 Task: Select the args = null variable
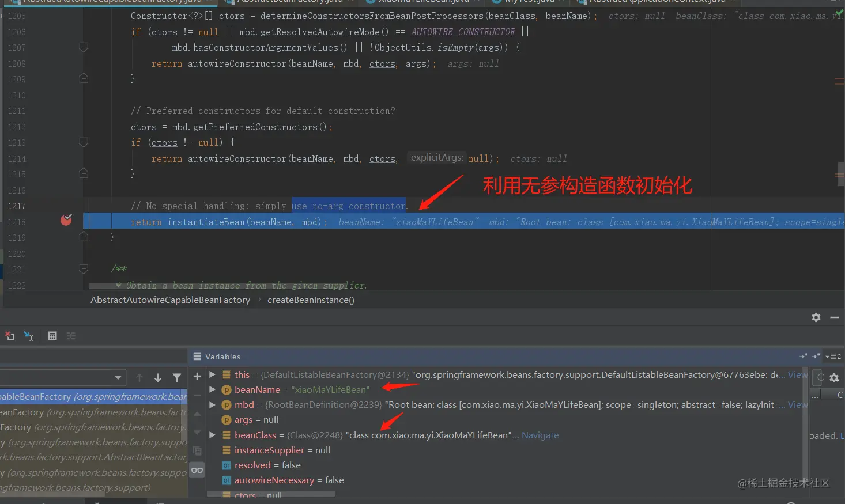[256, 420]
